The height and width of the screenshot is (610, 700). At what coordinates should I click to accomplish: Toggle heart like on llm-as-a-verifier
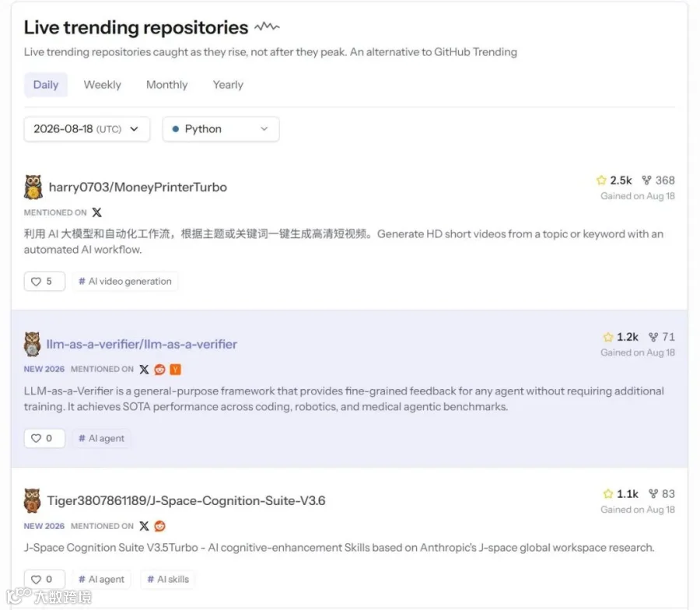(44, 438)
